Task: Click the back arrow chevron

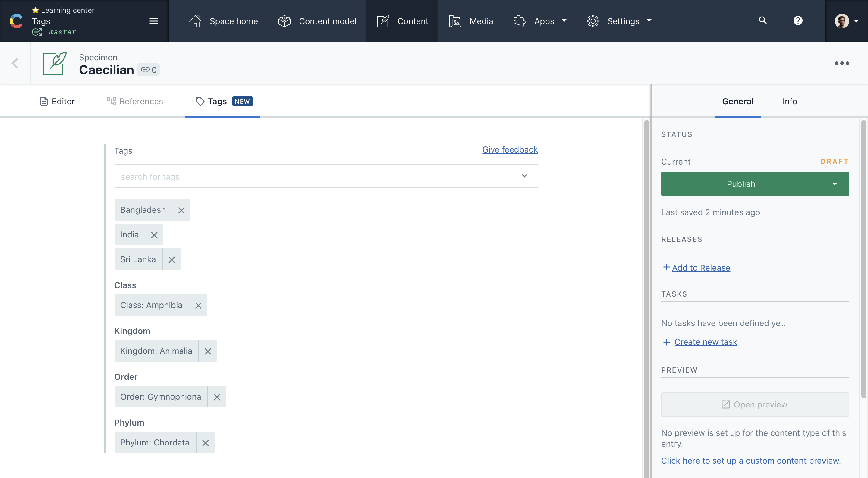Action: pyautogui.click(x=15, y=63)
